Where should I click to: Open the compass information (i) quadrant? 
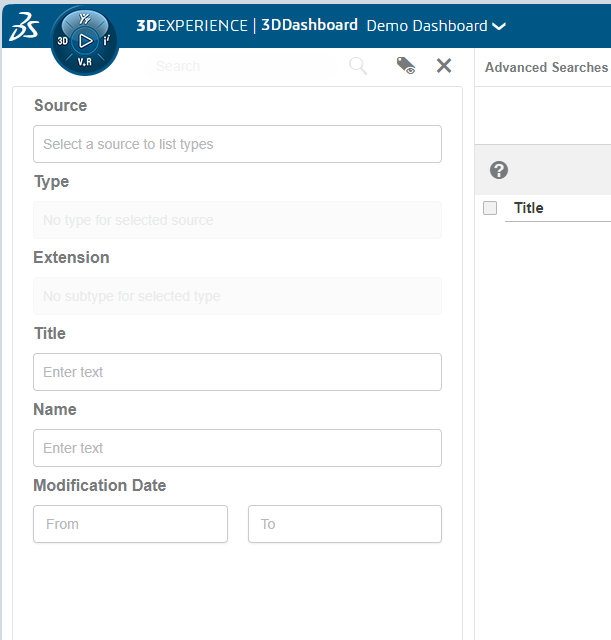pyautogui.click(x=107, y=42)
